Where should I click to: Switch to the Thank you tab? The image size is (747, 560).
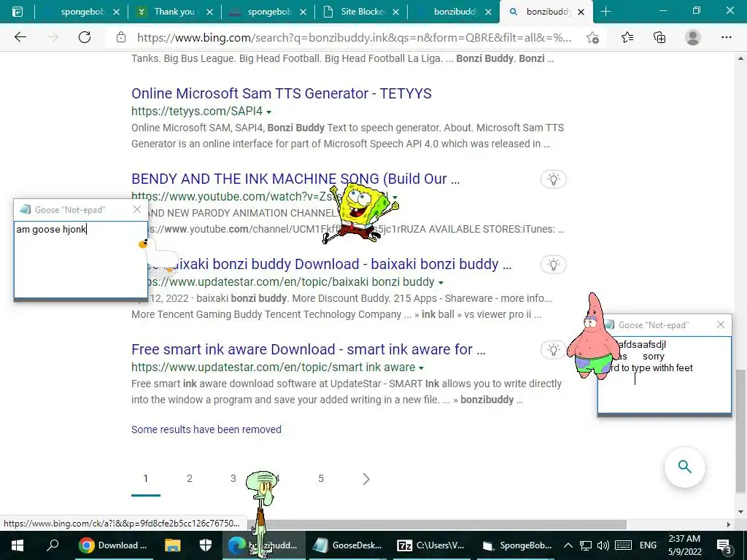click(x=174, y=12)
